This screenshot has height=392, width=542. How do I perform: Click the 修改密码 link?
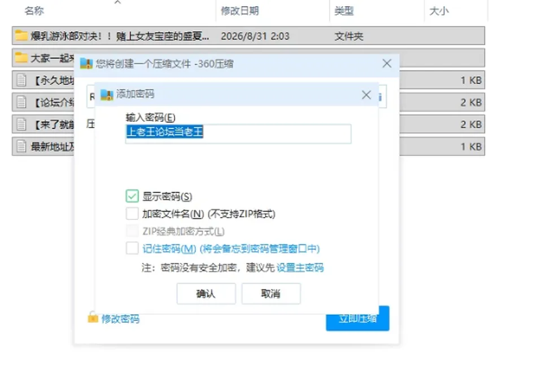click(120, 319)
